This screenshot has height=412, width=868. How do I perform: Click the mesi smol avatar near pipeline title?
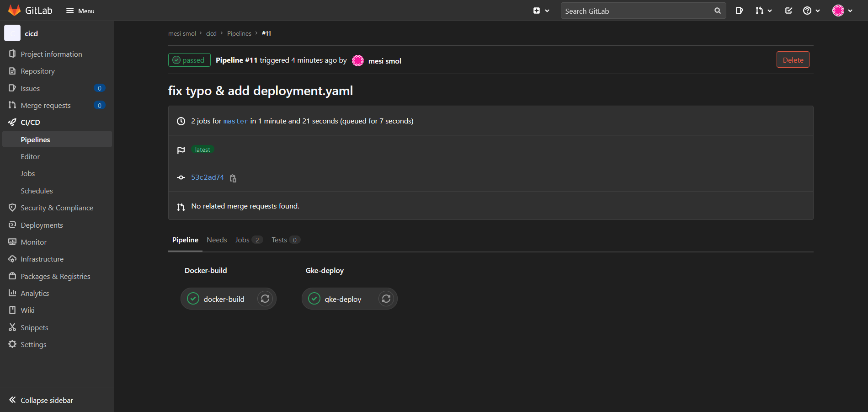[x=358, y=60]
